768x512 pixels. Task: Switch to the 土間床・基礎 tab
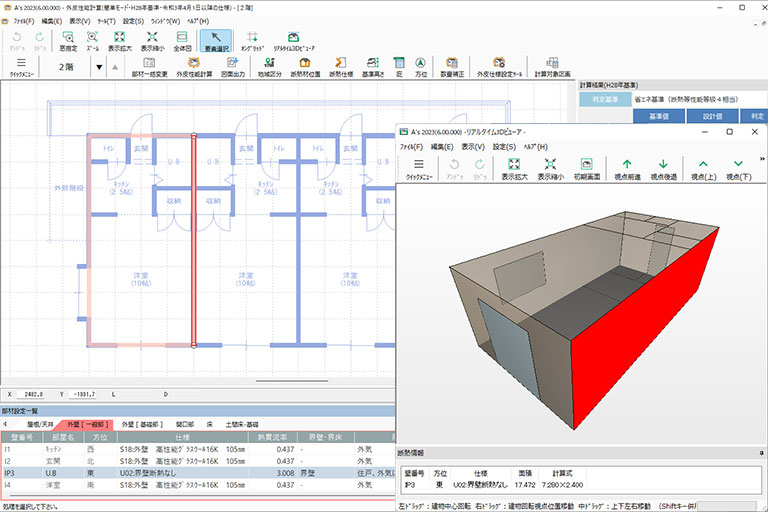click(x=241, y=424)
